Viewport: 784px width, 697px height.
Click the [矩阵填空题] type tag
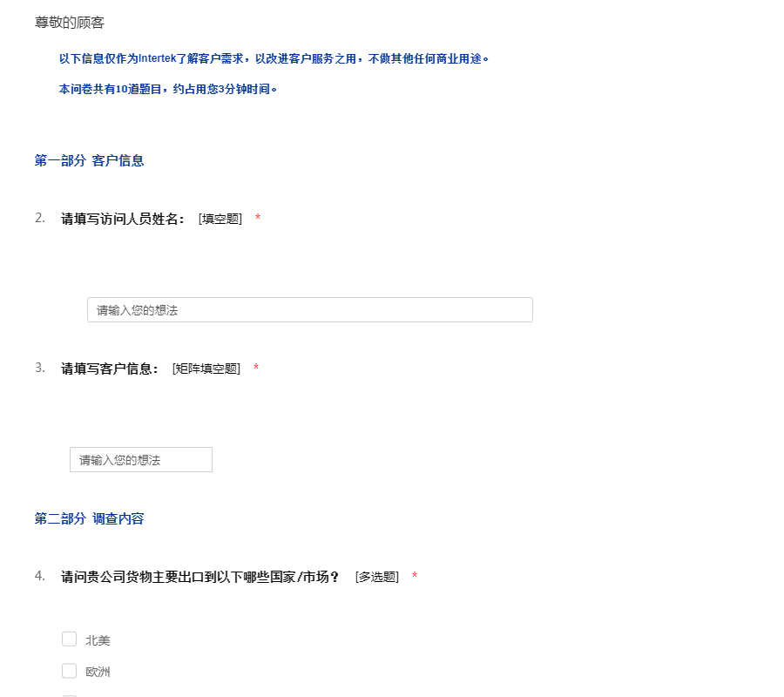click(206, 369)
